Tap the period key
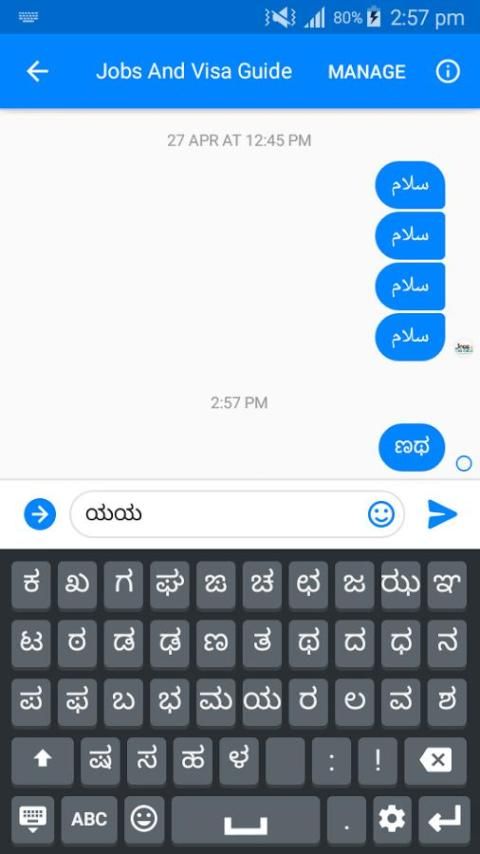This screenshot has height=854, width=480. click(347, 819)
